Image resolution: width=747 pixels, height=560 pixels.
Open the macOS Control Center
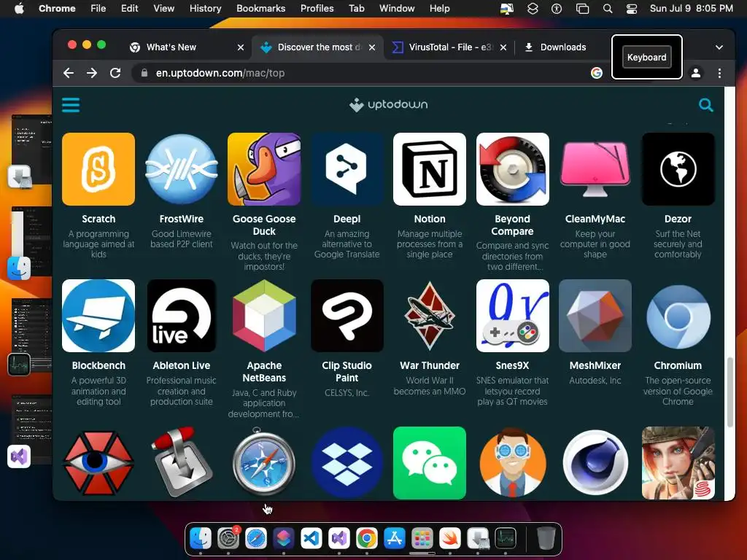click(632, 8)
